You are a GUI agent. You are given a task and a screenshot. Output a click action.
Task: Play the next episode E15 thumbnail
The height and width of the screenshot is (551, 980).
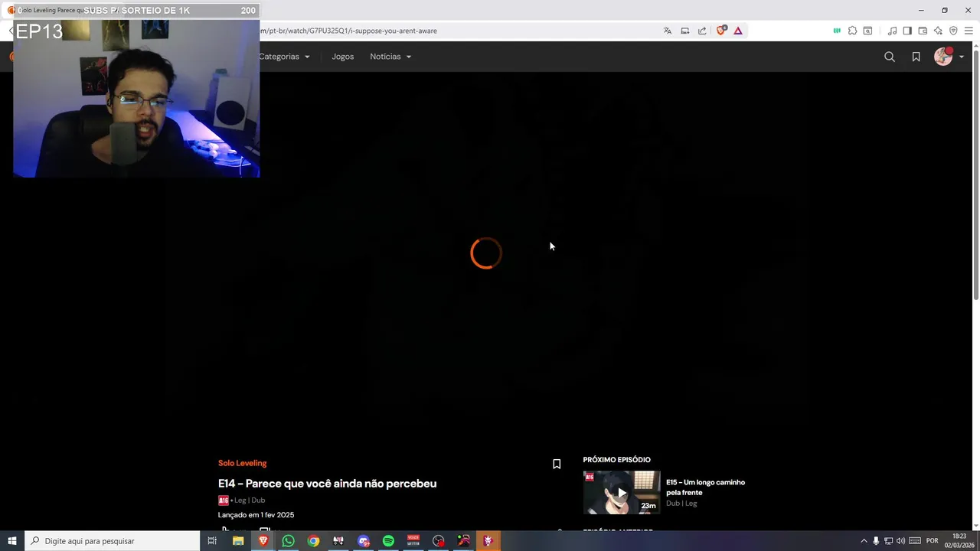(621, 492)
